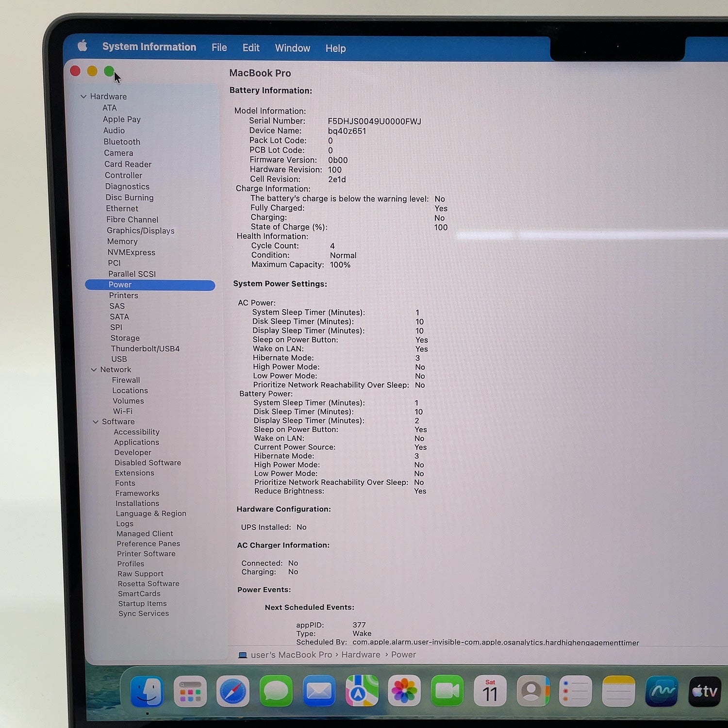Open Apple TV from the Dock
The image size is (728, 728).
click(x=705, y=691)
